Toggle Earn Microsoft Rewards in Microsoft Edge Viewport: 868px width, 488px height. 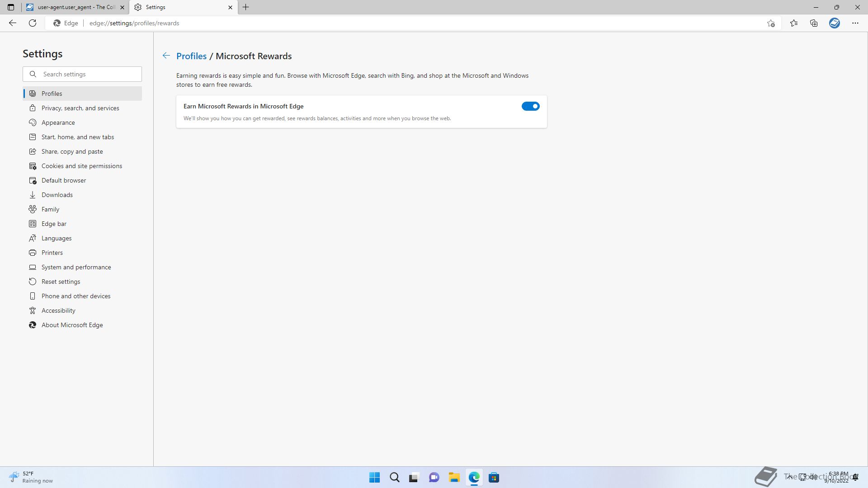click(x=530, y=106)
